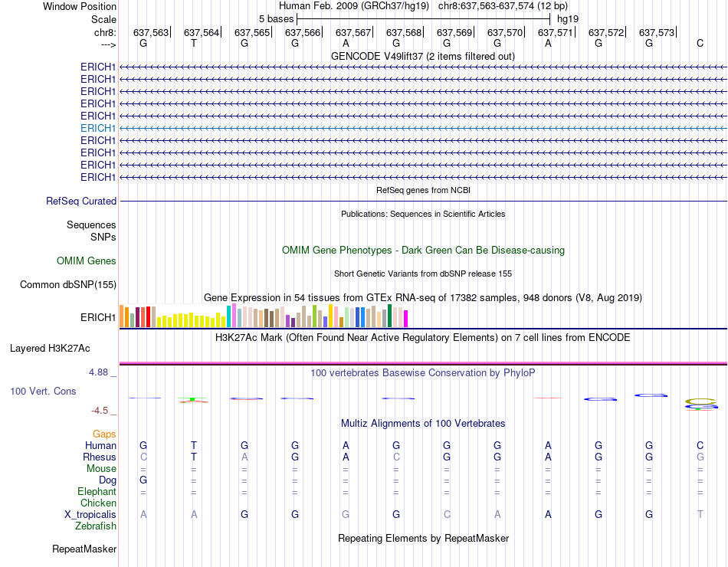The height and width of the screenshot is (567, 728).
Task: Click the 5 bases scale bar label
Action: (x=276, y=19)
